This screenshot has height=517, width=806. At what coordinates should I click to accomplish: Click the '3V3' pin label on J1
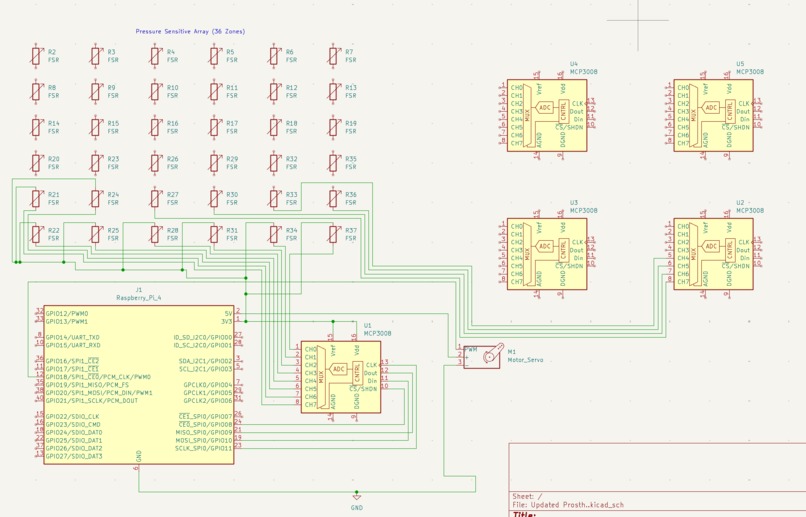point(226,321)
